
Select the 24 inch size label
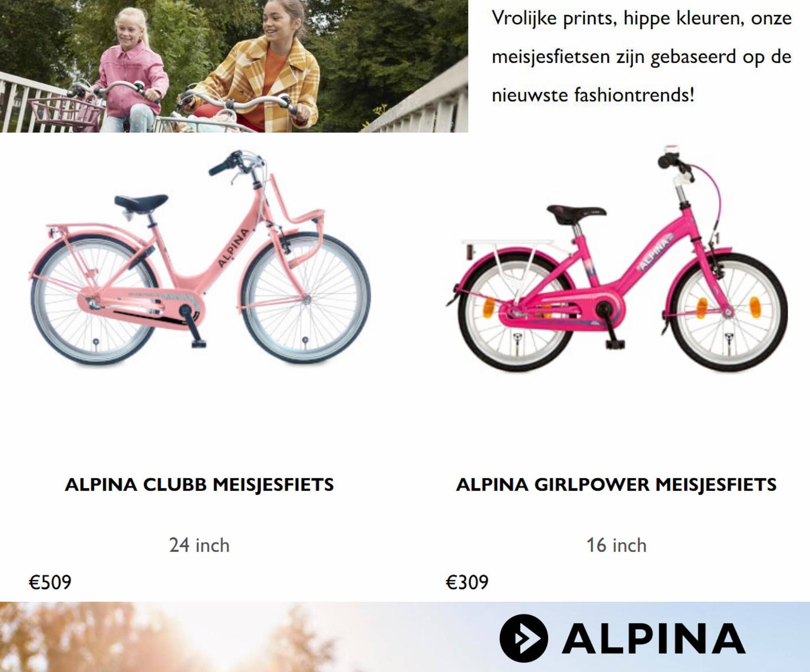[199, 545]
